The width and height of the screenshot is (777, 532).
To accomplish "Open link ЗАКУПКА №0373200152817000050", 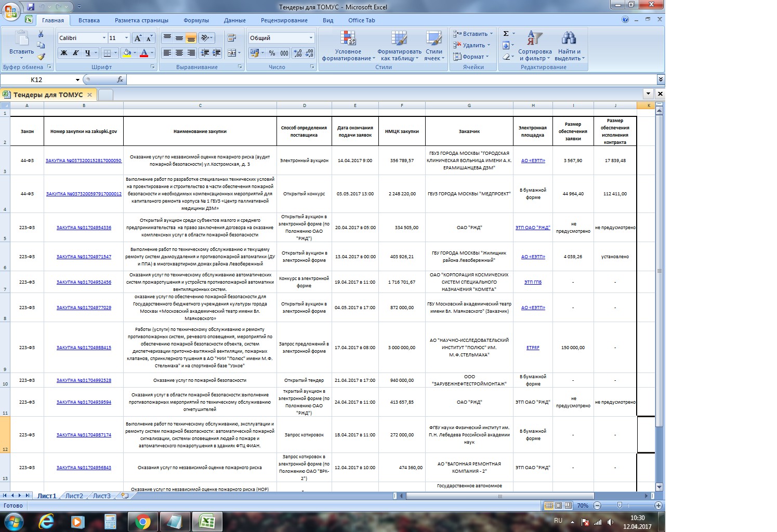I will click(84, 161).
